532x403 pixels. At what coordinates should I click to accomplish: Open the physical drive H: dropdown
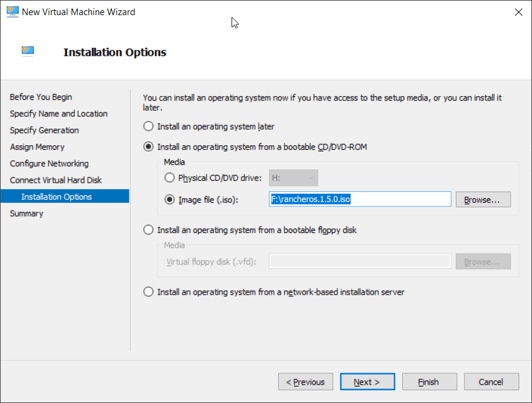293,178
